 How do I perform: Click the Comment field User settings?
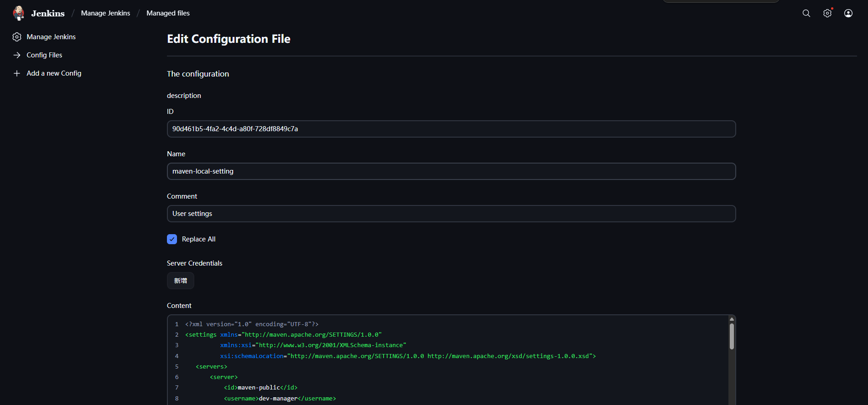coord(451,214)
